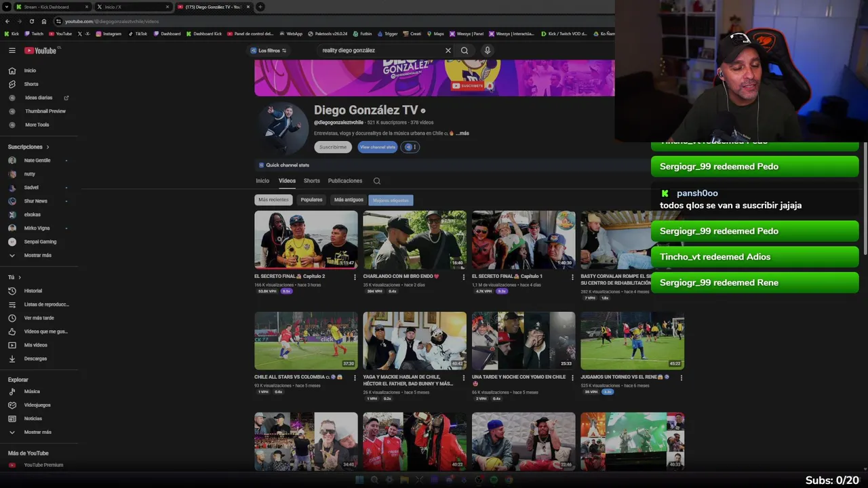
Task: Clear the search box text
Action: coord(448,50)
